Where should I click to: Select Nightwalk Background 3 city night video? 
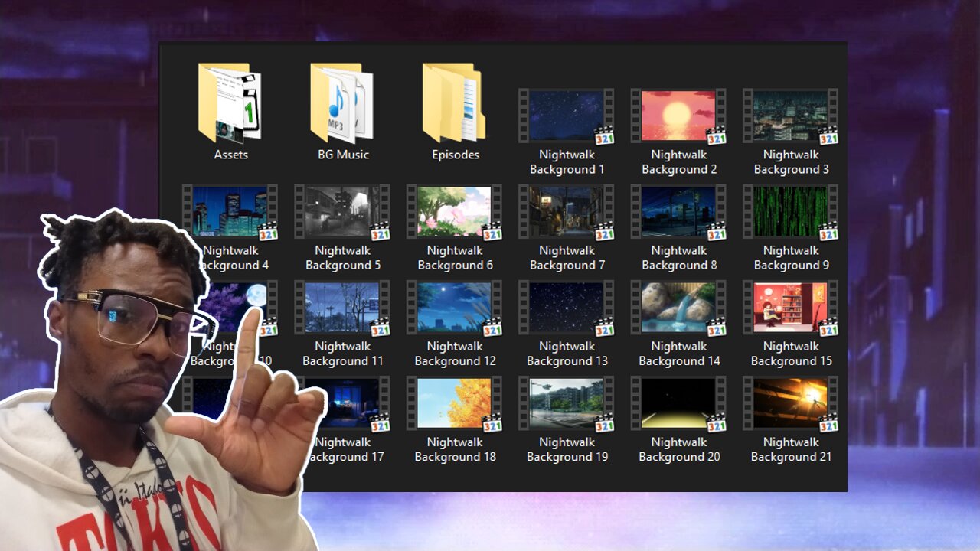coord(791,116)
